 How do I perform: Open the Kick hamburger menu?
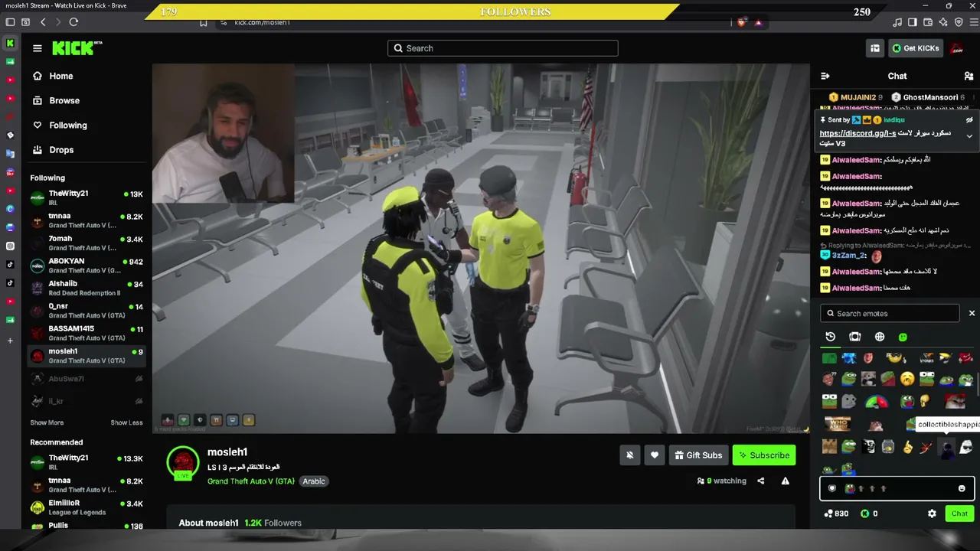37,48
